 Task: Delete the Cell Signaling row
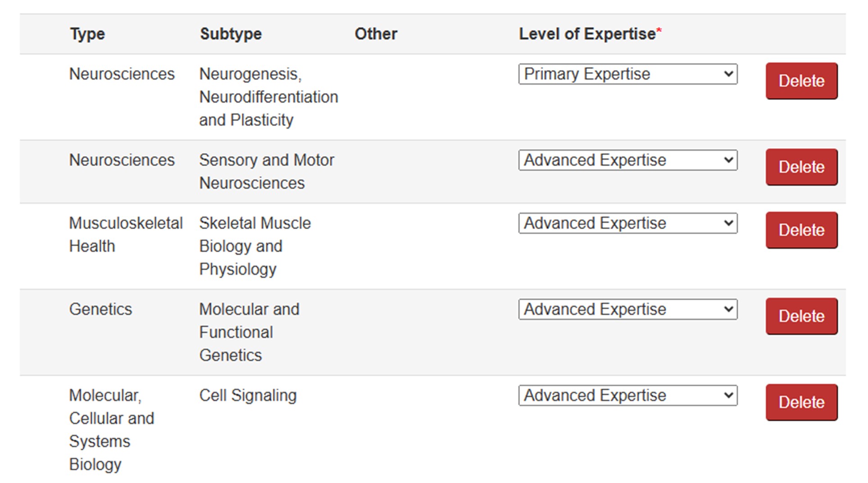click(801, 402)
